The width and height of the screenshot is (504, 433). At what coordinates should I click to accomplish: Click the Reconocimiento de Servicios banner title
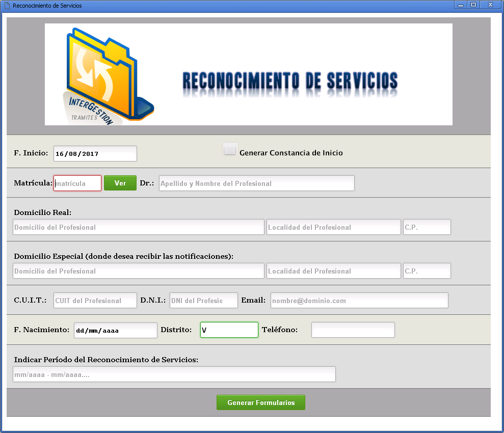tap(290, 80)
